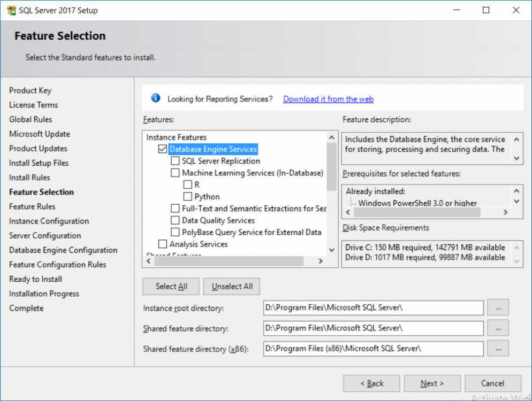Click the Windows PowerShell 3.0 prerequisite entry
Screen dimensions: 532x401
click(x=417, y=203)
